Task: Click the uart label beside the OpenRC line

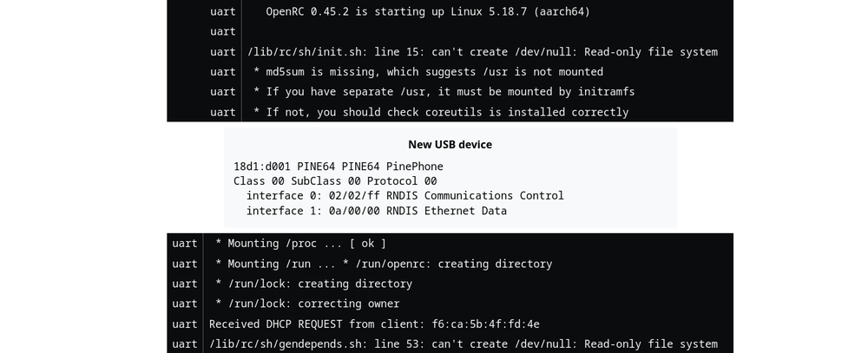Action: point(223,11)
